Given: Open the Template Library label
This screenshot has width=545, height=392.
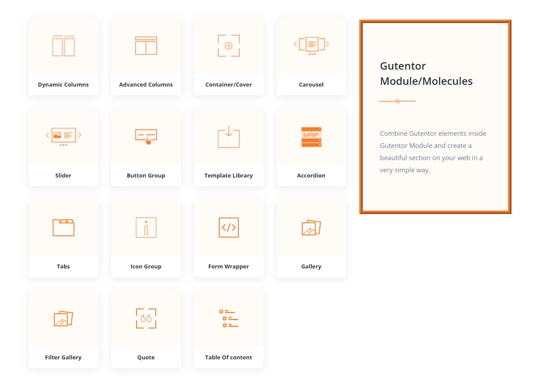Looking at the screenshot, I should (x=229, y=176).
